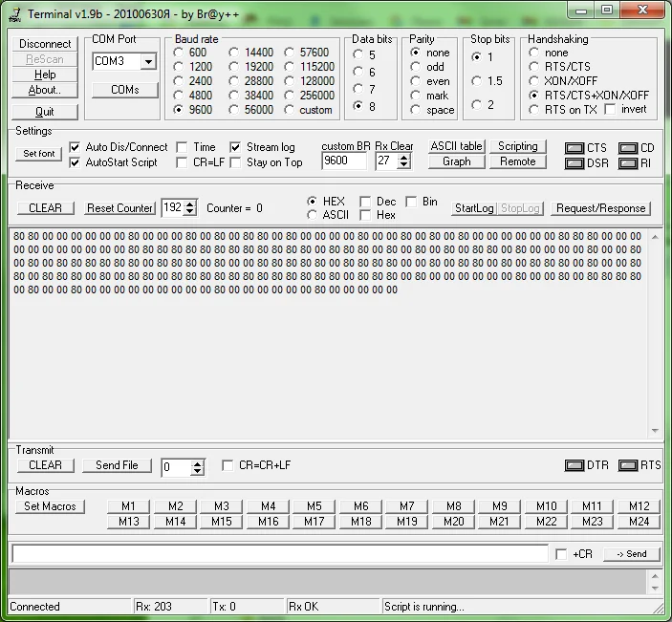Image resolution: width=672 pixels, height=622 pixels.
Task: Click the DSR status indicator
Action: click(574, 163)
